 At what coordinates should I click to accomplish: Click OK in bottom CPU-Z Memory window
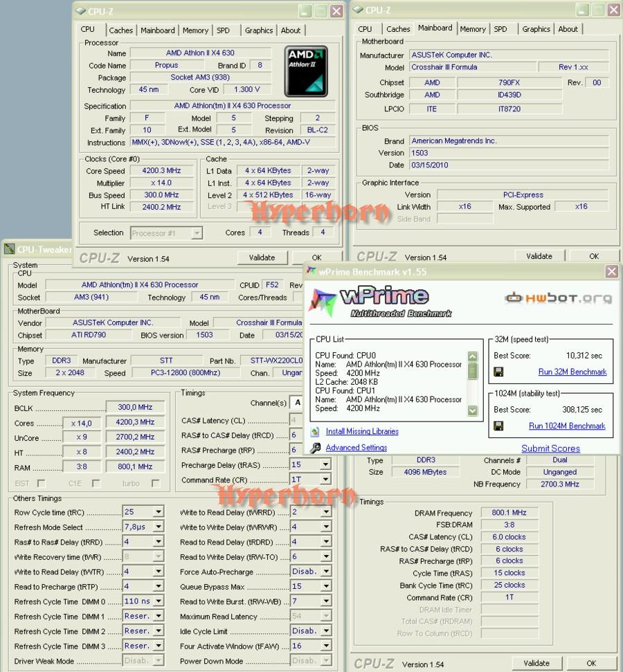591,663
